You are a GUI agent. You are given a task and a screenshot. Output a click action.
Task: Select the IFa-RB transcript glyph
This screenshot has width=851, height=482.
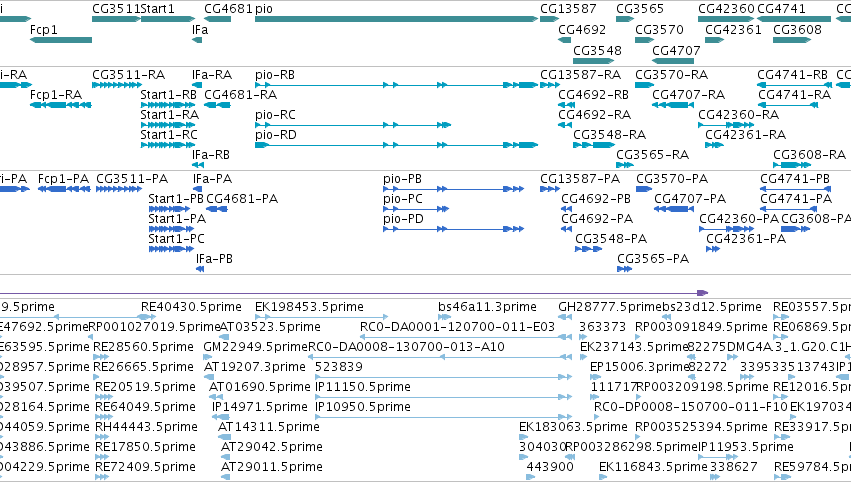(198, 165)
